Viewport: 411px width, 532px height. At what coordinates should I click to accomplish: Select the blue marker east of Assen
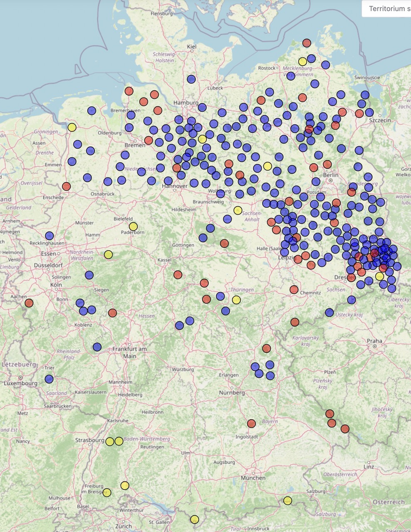point(77,144)
